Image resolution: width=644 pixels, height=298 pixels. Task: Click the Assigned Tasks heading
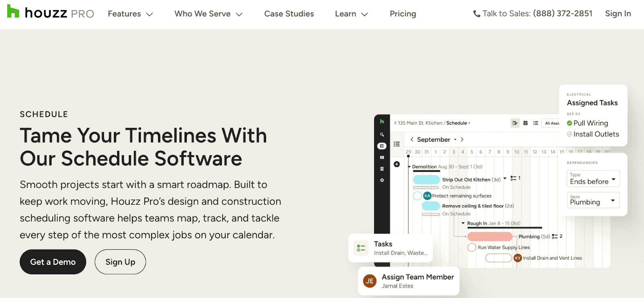point(592,103)
